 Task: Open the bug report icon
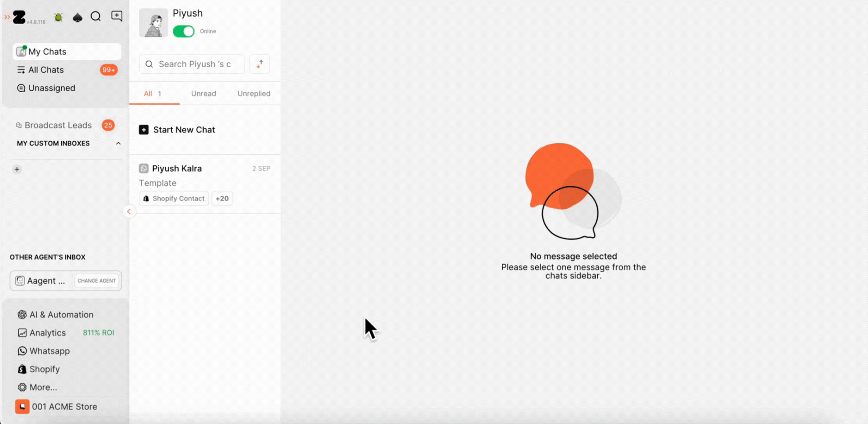58,17
